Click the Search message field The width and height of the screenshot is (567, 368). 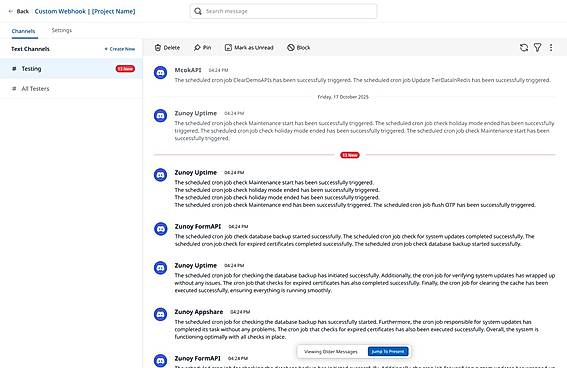(x=283, y=11)
